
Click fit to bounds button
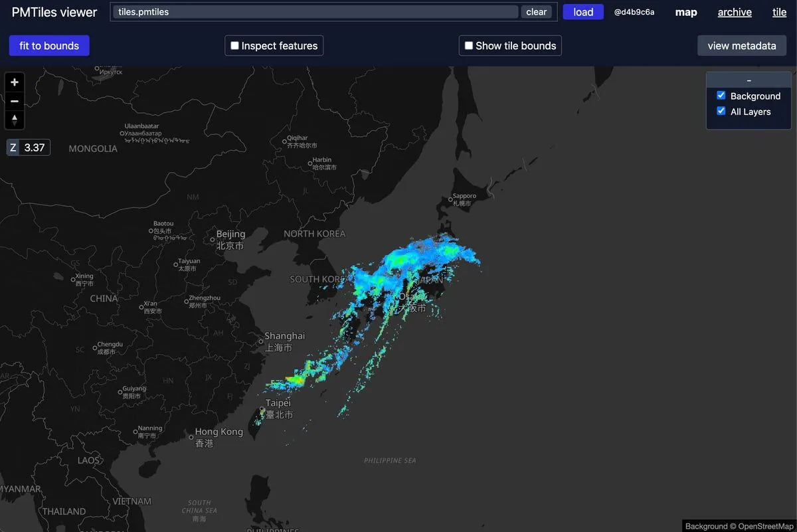tap(49, 46)
